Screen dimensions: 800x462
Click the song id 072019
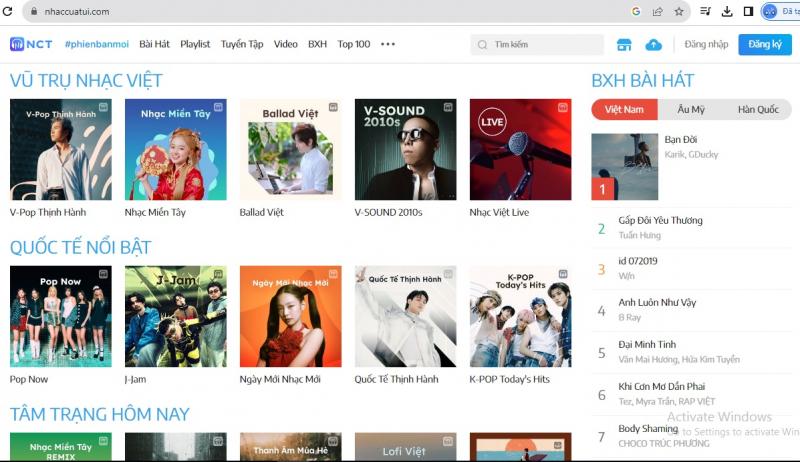(x=638, y=261)
